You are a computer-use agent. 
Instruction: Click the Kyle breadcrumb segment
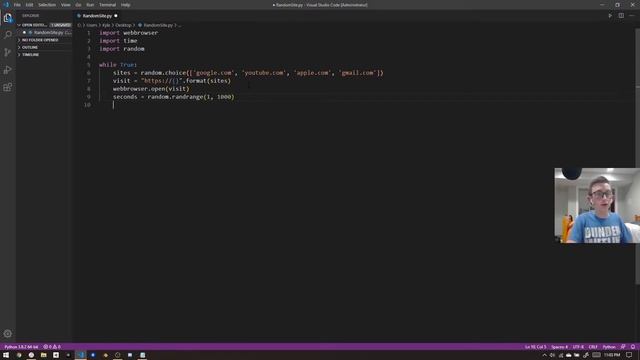[x=106, y=25]
